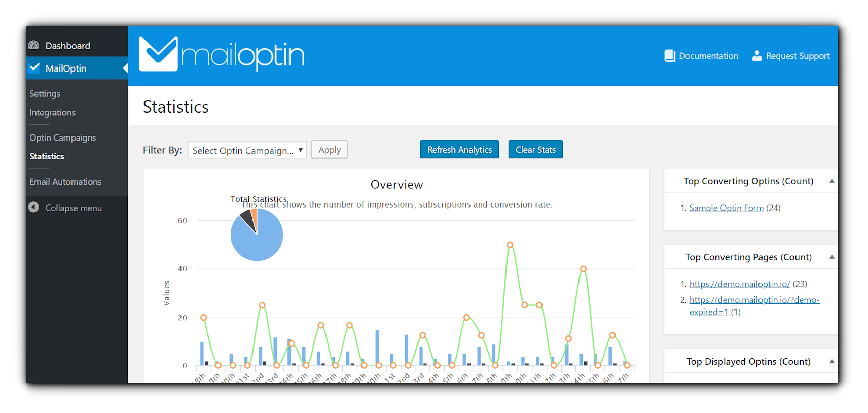Image resolution: width=868 pixels, height=413 pixels.
Task: Click the Documentation book icon
Action: pos(670,56)
